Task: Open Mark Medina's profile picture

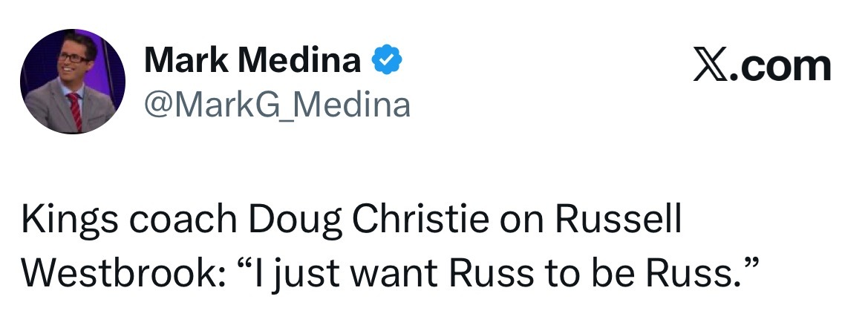Action: [x=73, y=82]
